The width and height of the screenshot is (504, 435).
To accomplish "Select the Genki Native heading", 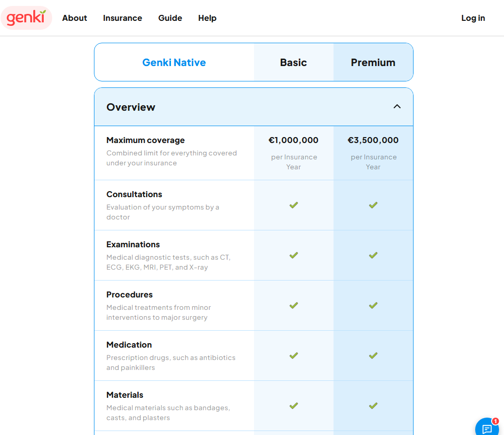I will 174,62.
